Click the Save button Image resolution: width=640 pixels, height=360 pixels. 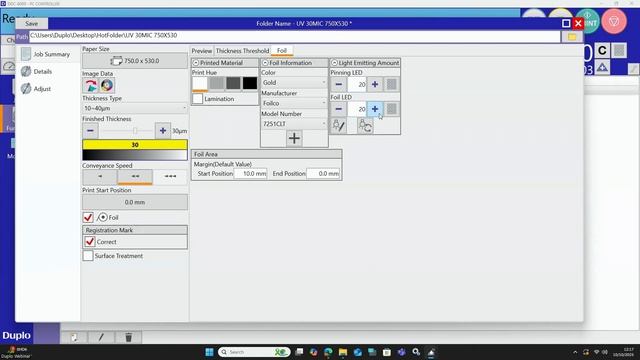click(31, 24)
